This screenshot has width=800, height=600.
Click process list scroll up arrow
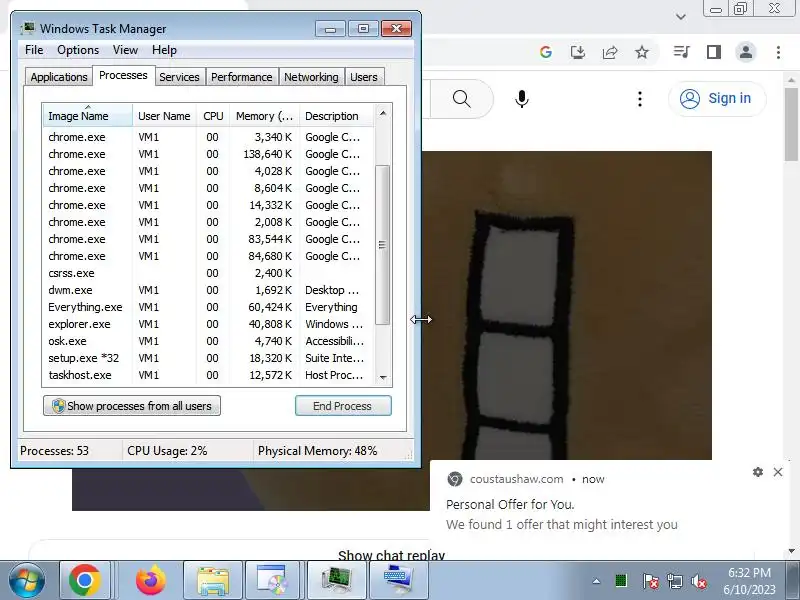click(383, 113)
